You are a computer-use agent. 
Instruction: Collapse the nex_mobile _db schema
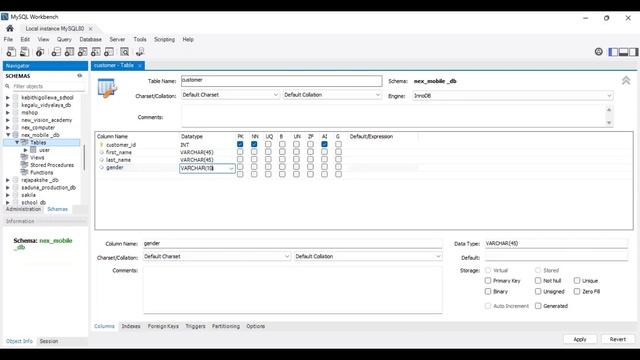(8, 135)
